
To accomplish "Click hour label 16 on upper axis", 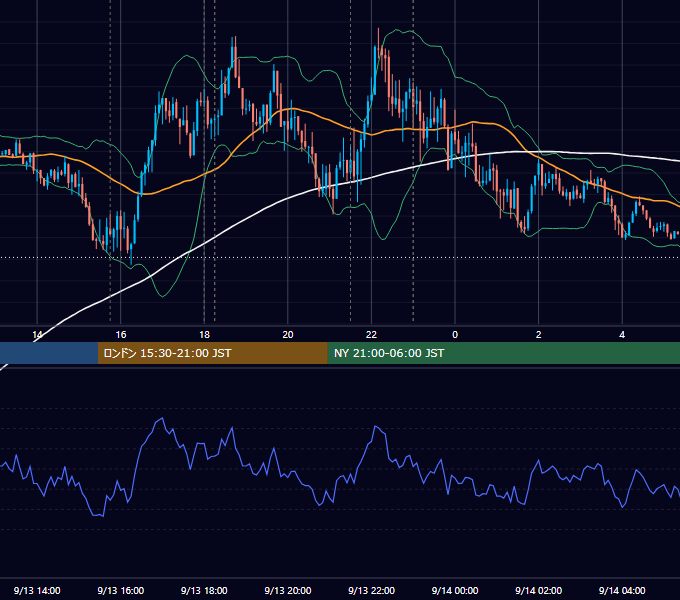I will click(121, 335).
